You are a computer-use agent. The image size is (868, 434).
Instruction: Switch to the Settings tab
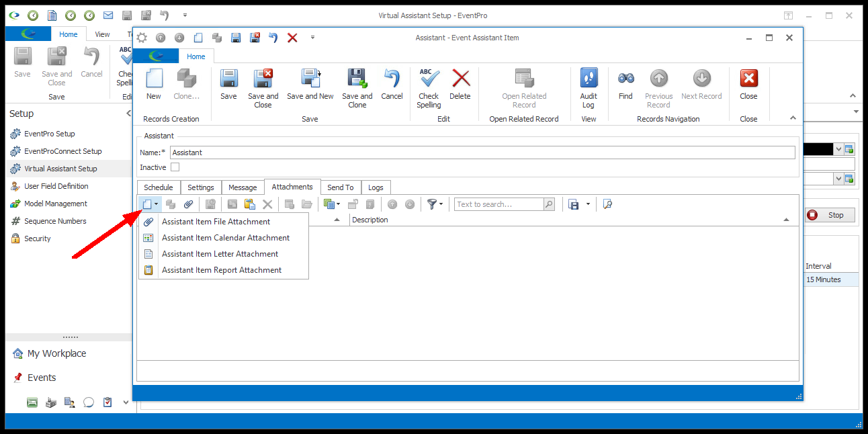201,187
